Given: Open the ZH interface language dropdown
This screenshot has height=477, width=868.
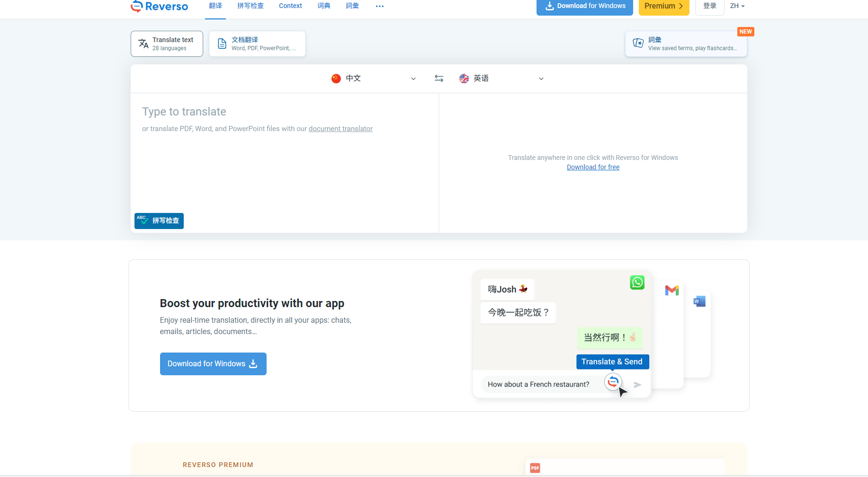Looking at the screenshot, I should [x=737, y=6].
